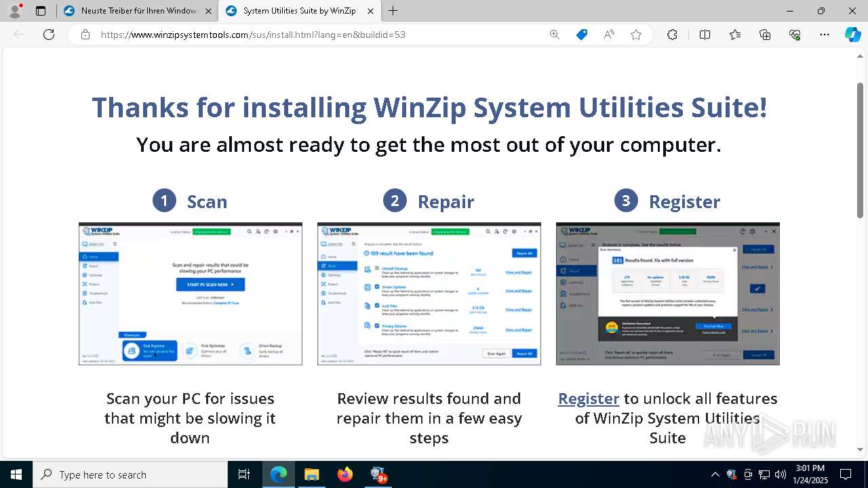Open the Meet Now camera tray icon
This screenshot has width=868, height=488.
pos(748,474)
